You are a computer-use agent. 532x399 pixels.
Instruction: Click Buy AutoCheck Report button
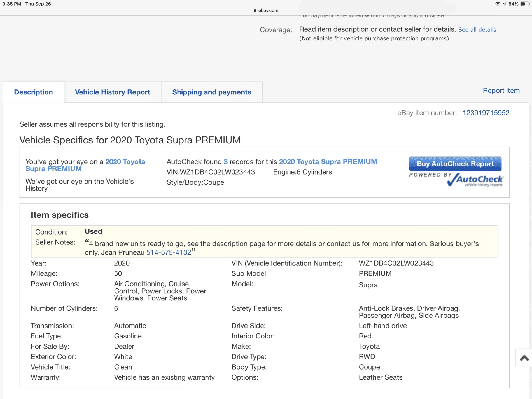click(x=455, y=164)
